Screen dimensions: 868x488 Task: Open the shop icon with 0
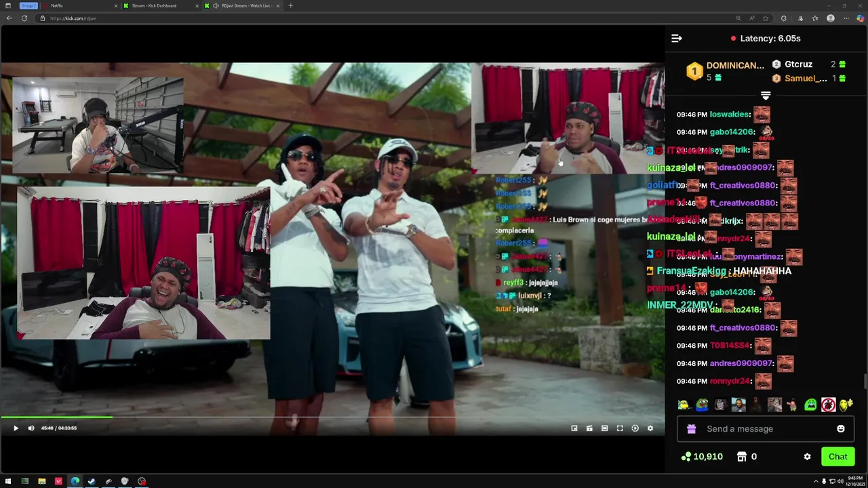(x=747, y=457)
